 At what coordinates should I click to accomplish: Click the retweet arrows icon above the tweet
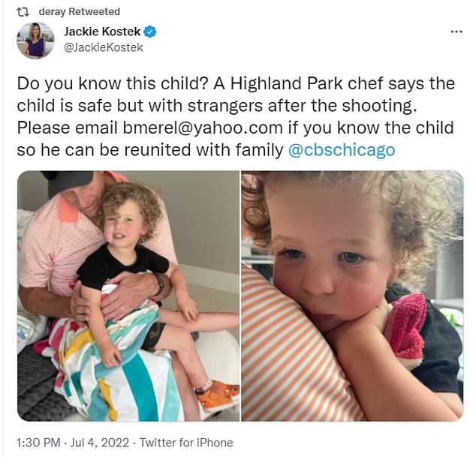click(23, 11)
